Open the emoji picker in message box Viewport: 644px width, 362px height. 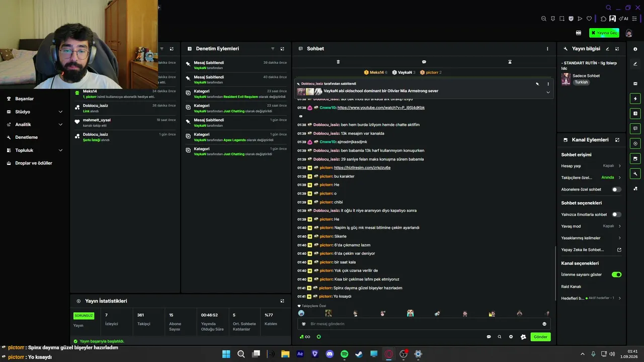544,324
